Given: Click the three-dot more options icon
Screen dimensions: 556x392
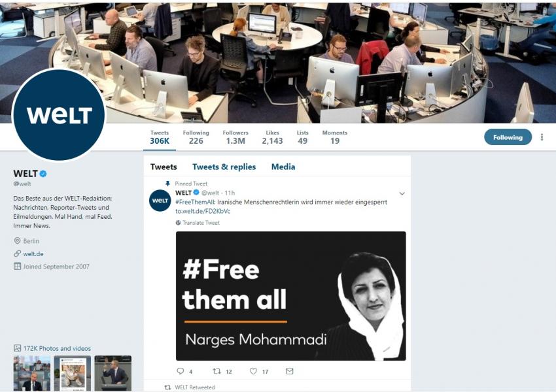Looking at the screenshot, I should (542, 137).
